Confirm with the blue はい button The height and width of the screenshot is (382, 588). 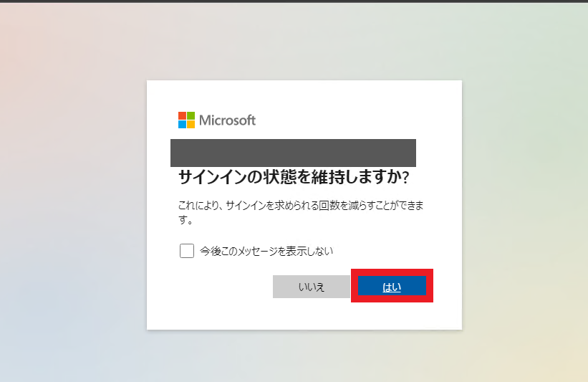click(x=392, y=285)
